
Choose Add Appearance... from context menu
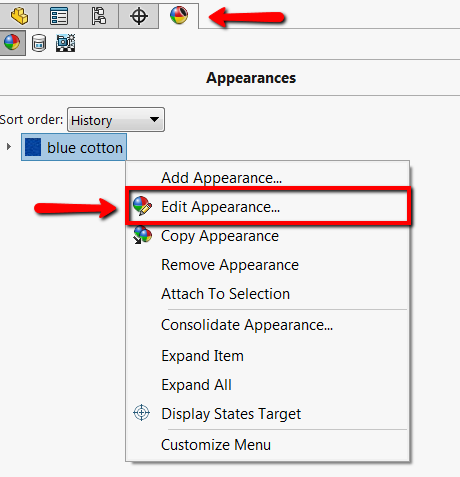tap(267, 178)
